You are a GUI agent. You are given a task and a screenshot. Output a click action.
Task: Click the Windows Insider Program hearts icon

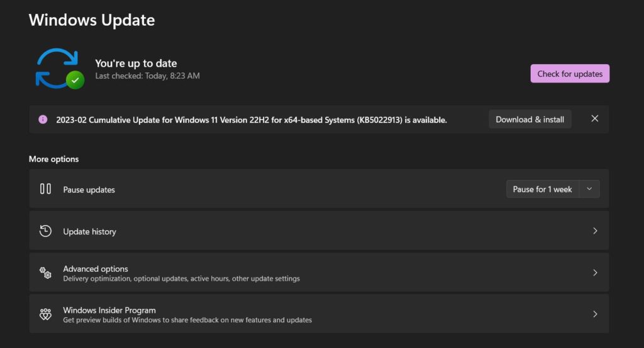pyautogui.click(x=45, y=314)
